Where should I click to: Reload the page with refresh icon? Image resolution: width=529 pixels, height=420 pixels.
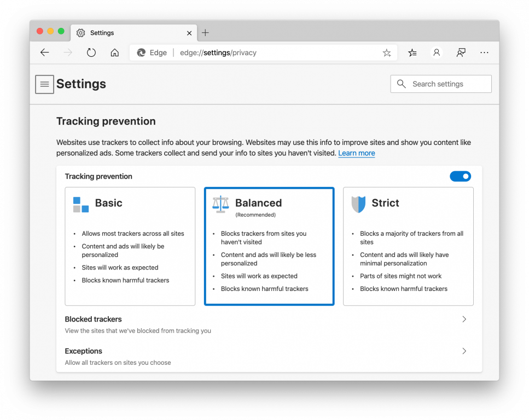coord(91,52)
